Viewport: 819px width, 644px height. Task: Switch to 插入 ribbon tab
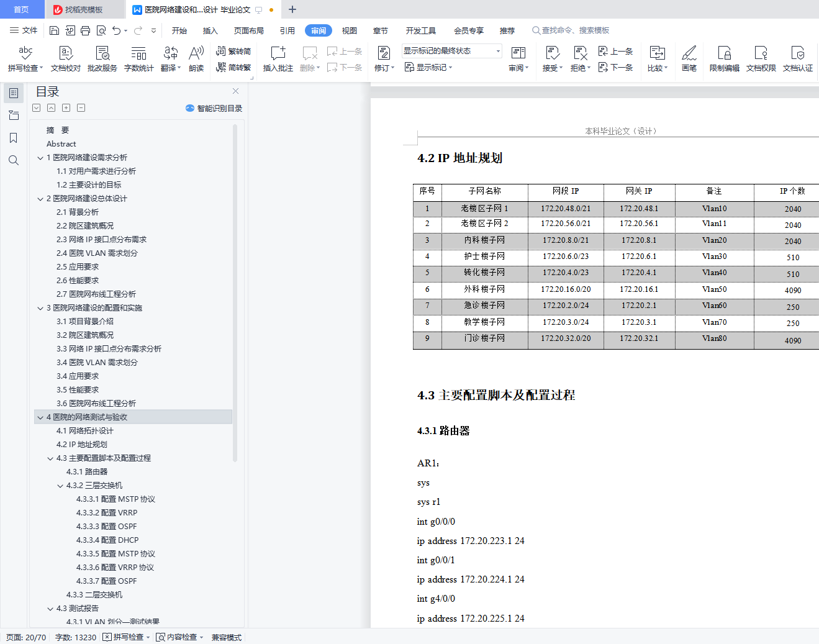tap(210, 30)
